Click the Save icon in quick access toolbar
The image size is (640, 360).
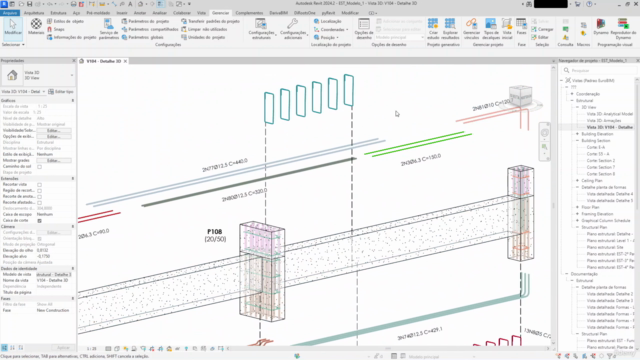pyautogui.click(x=29, y=4)
